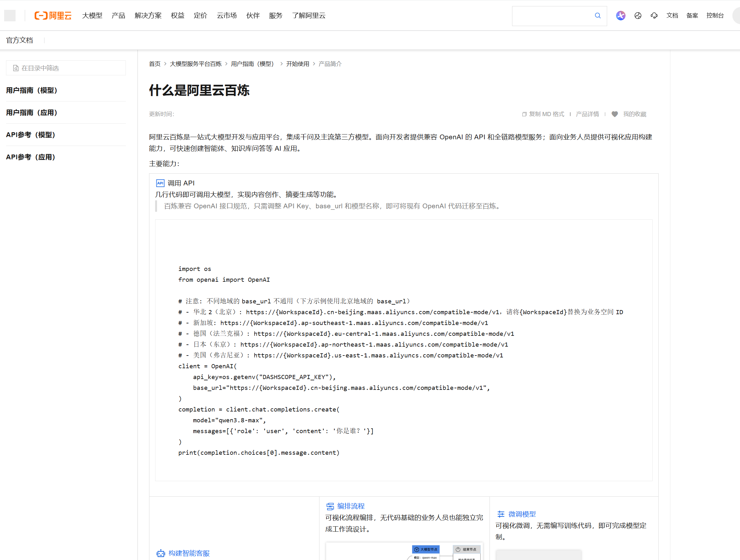Viewport: 740px width, 560px height.
Task: Click the base_url= line in client code
Action: coord(341,388)
